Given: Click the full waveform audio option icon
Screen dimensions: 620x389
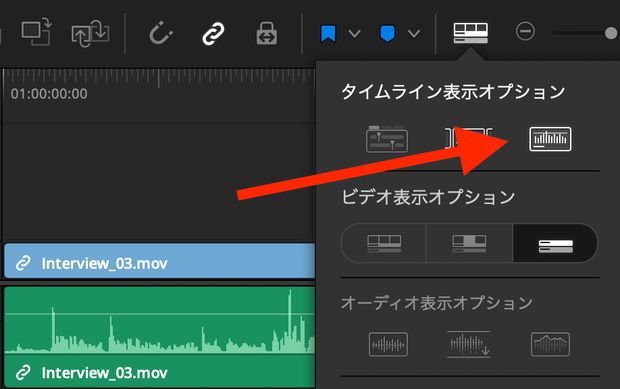Looking at the screenshot, I should point(469,344).
